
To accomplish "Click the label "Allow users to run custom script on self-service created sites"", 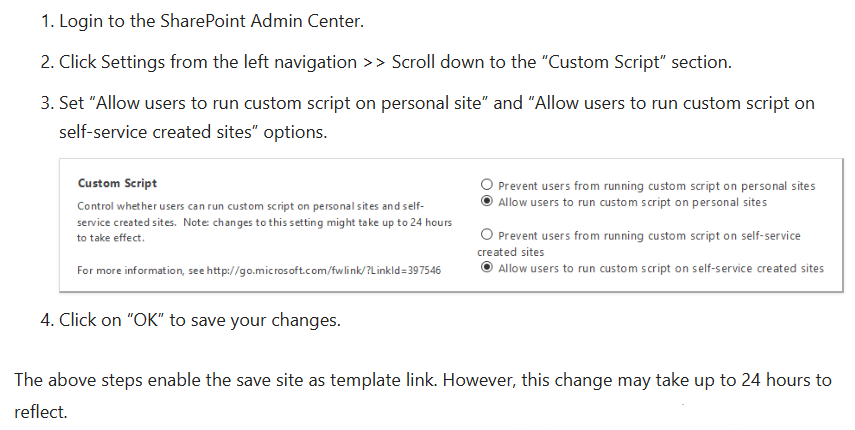I will [661, 268].
